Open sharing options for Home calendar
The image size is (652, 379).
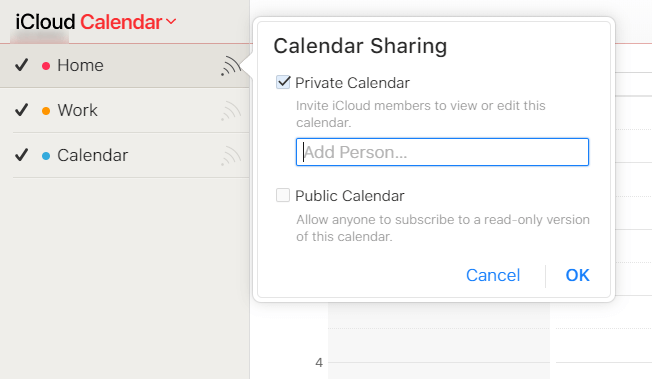[x=231, y=66]
